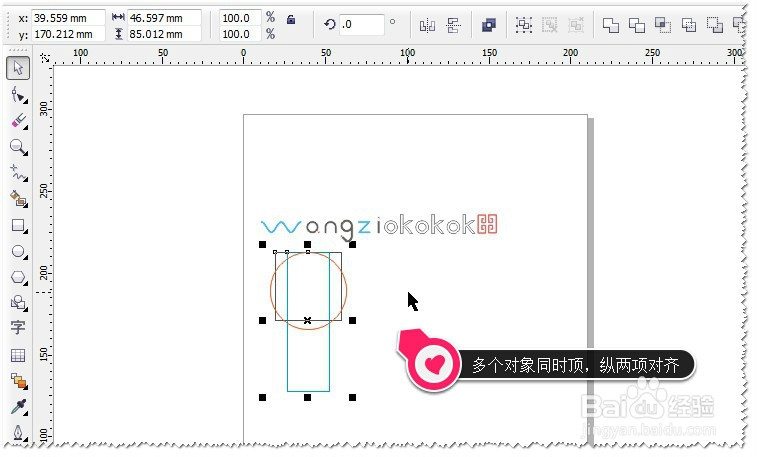Click the top-center selection handle
757x457 pixels.
point(308,245)
